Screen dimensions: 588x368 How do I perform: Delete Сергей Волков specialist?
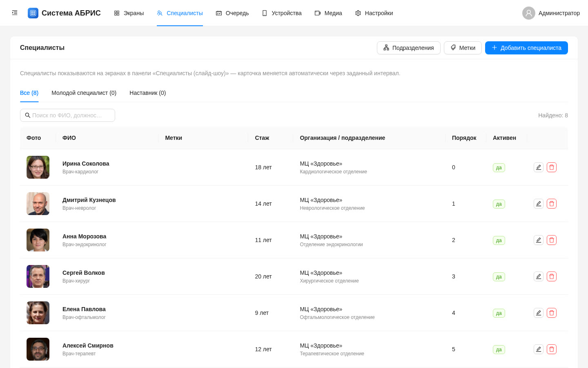[x=552, y=276]
